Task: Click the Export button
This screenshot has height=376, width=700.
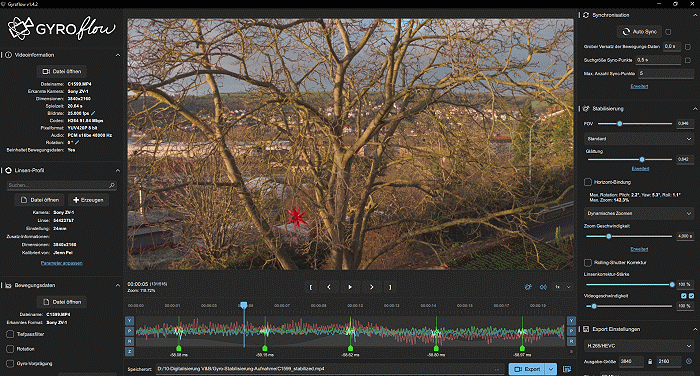Action: pos(527,369)
